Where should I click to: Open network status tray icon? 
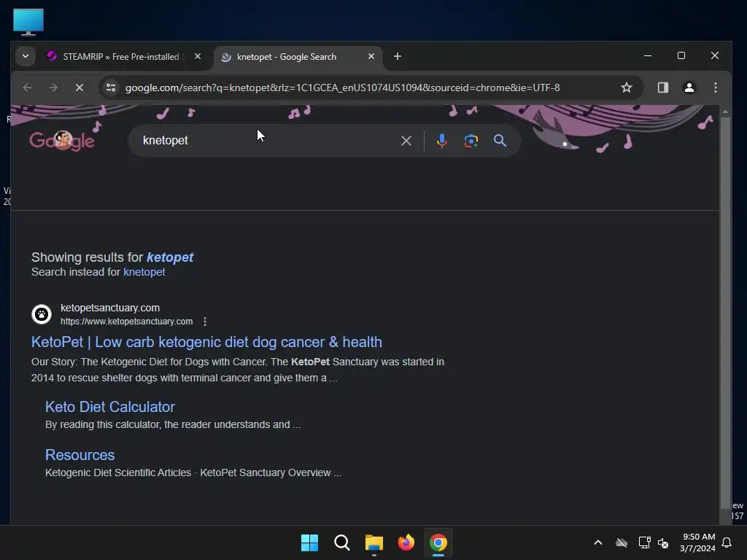click(645, 542)
